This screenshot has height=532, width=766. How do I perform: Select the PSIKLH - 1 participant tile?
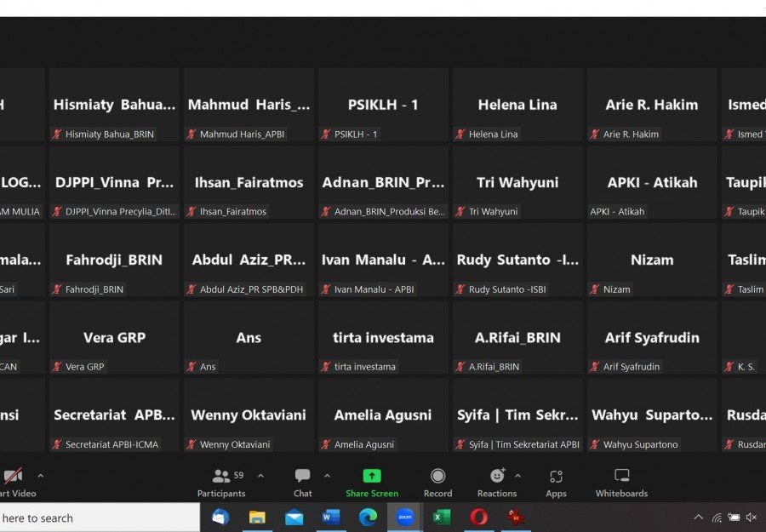pyautogui.click(x=383, y=105)
